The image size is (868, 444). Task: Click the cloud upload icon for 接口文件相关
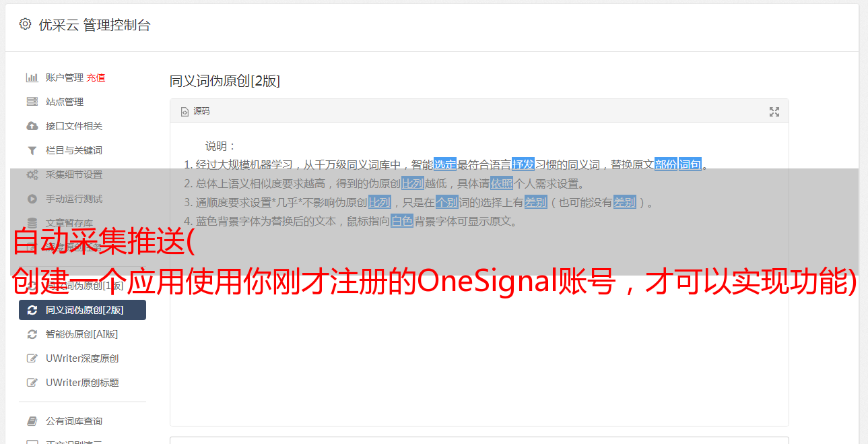32,126
